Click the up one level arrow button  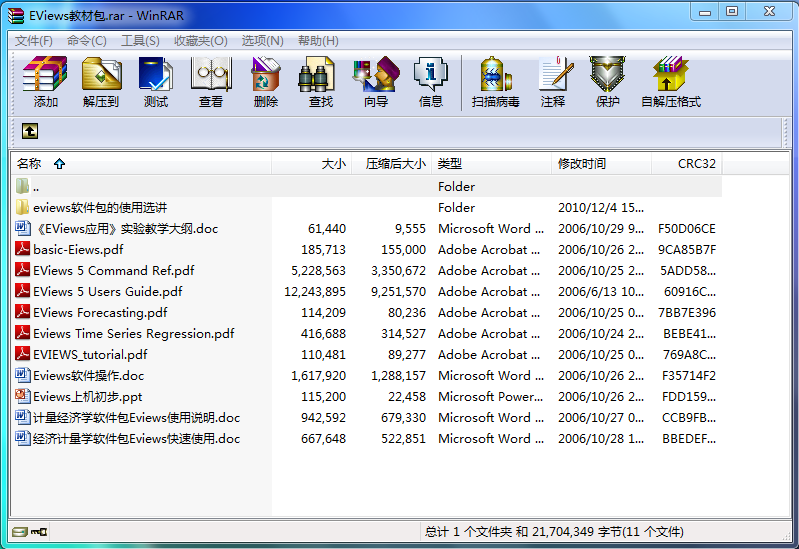pyautogui.click(x=30, y=131)
